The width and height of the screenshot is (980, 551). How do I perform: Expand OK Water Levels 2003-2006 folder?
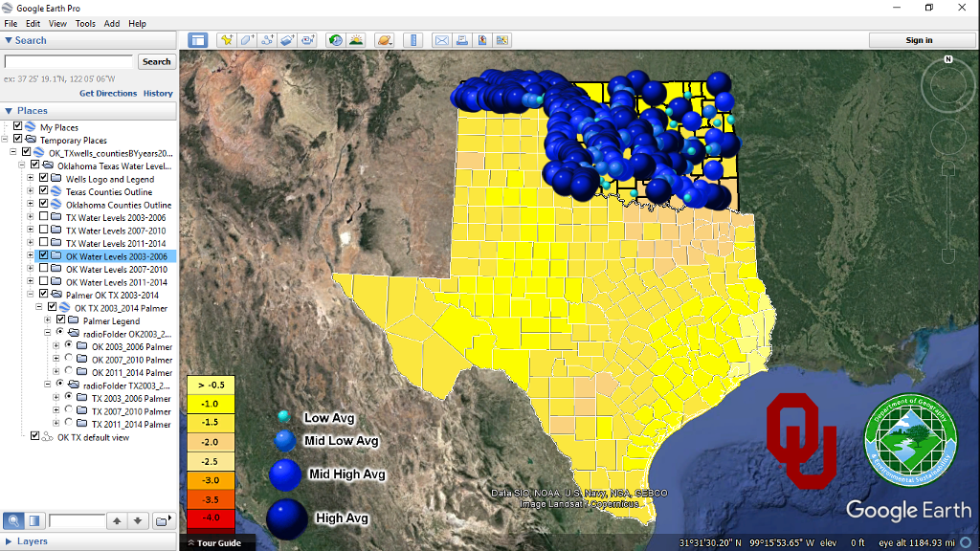tap(31, 255)
